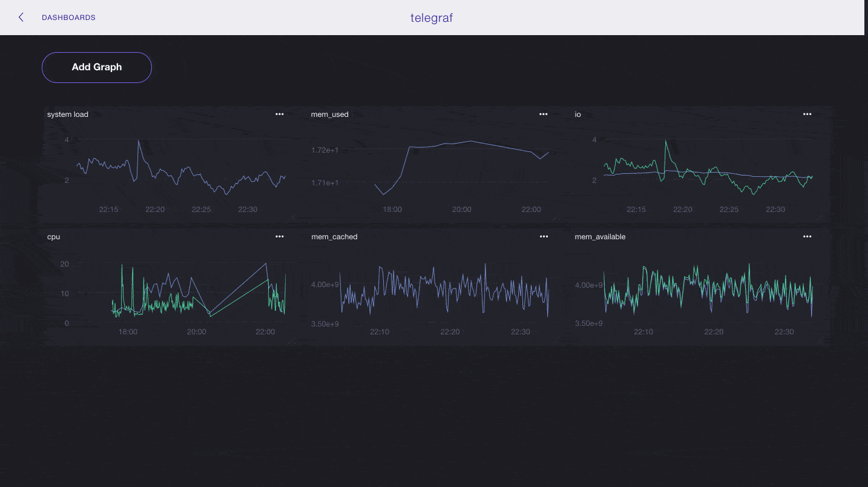
Task: Click the 22:20 label on mem_cached chart
Action: tap(450, 332)
